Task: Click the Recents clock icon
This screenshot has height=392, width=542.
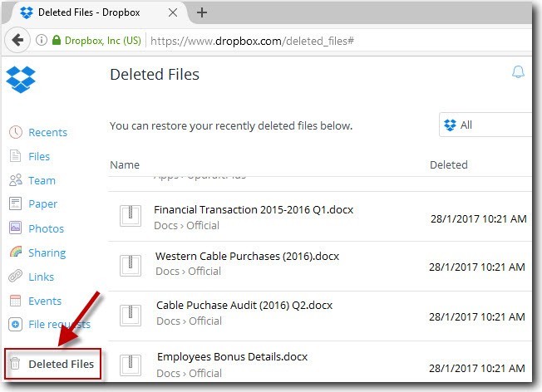Action: tap(16, 132)
